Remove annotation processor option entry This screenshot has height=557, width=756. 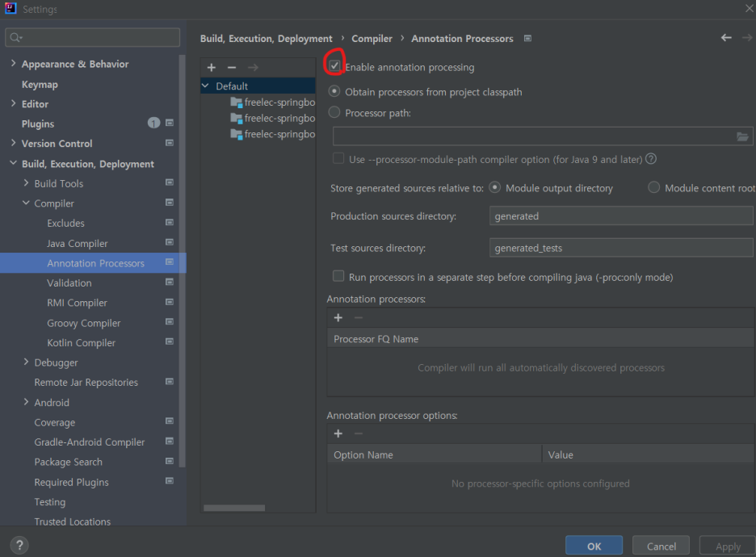(359, 433)
